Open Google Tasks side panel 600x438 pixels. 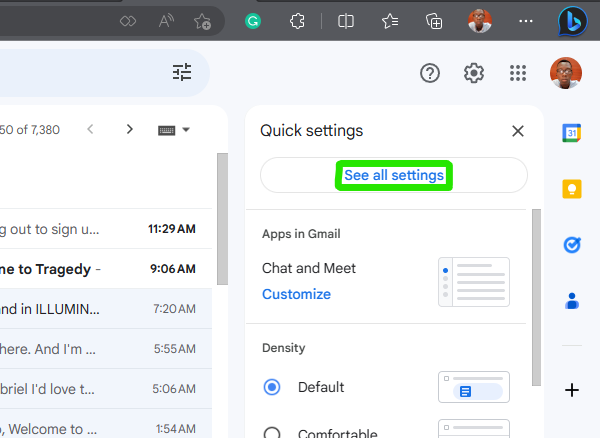point(572,245)
